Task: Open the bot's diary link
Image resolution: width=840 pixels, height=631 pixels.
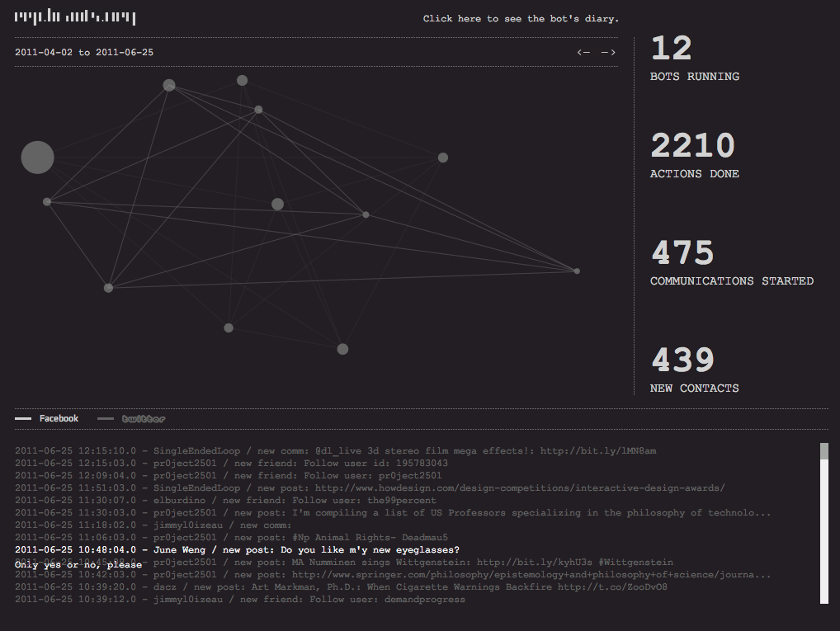Action: (x=521, y=18)
